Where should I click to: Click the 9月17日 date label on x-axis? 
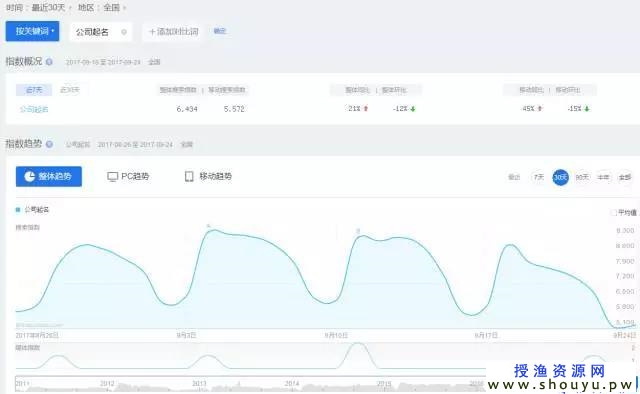coord(486,335)
